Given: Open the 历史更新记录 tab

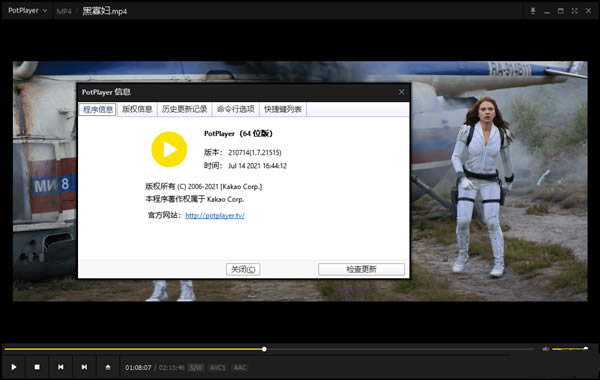Looking at the screenshot, I should tap(184, 109).
